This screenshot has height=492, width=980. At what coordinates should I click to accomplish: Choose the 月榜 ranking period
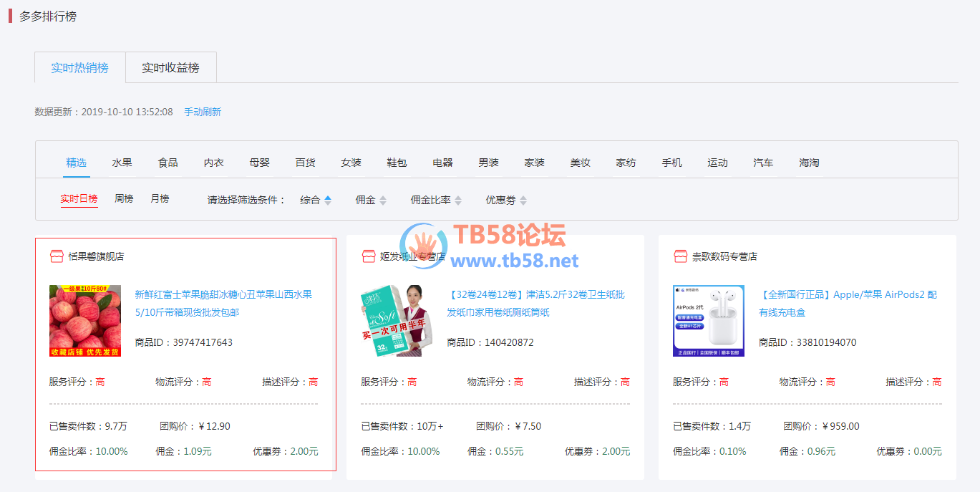pyautogui.click(x=160, y=199)
